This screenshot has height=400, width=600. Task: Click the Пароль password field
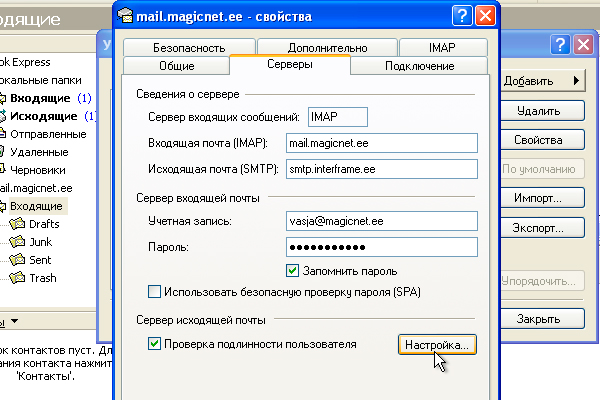tap(382, 247)
